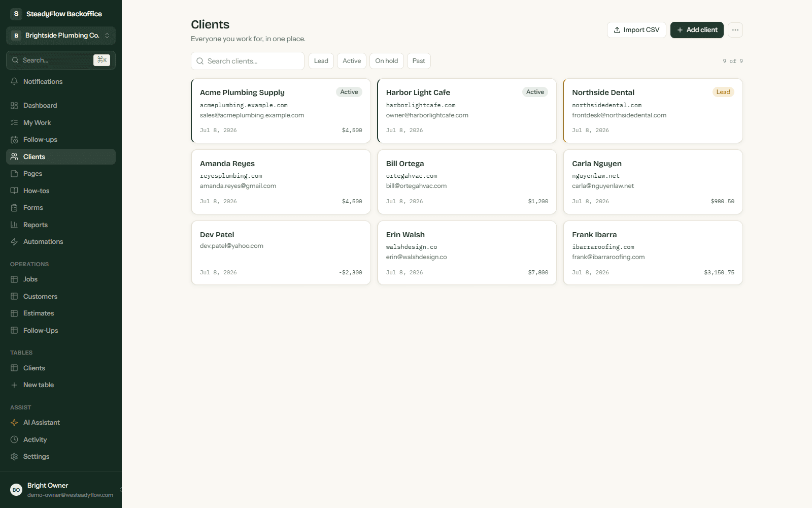Click the '9 of 9' count text
Screen dimensions: 812x508
[x=733, y=61]
